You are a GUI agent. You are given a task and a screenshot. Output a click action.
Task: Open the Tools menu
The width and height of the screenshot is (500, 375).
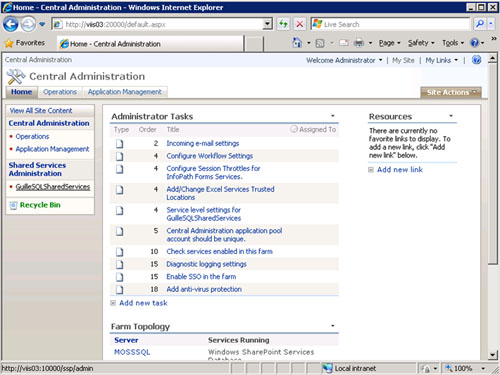pyautogui.click(x=453, y=43)
